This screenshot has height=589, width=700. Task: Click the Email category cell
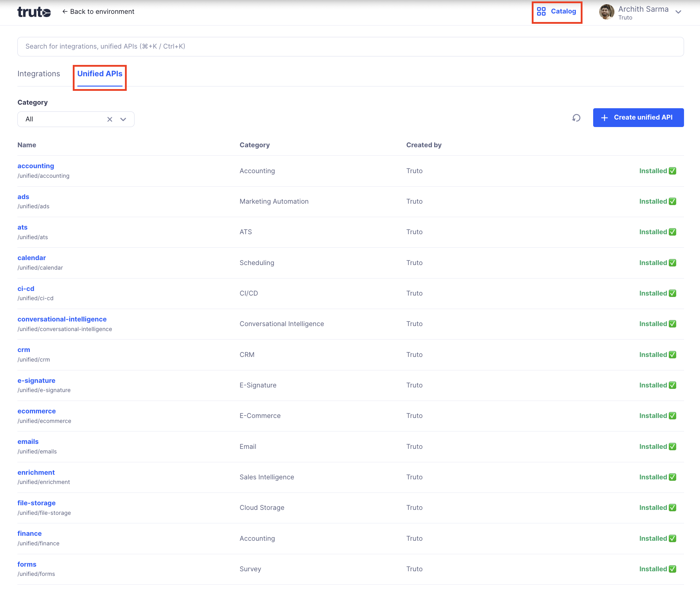point(248,447)
